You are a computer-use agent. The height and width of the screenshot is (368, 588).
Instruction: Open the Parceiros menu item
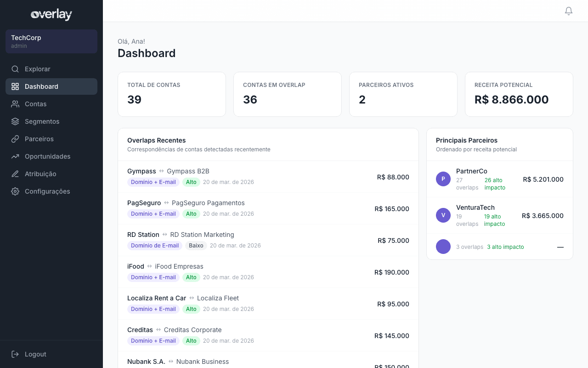[x=38, y=139]
